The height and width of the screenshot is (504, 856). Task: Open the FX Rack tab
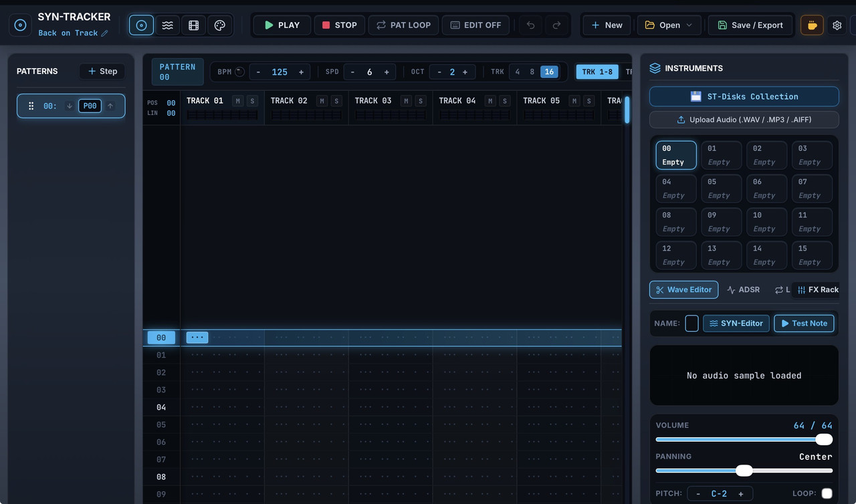pyautogui.click(x=818, y=289)
